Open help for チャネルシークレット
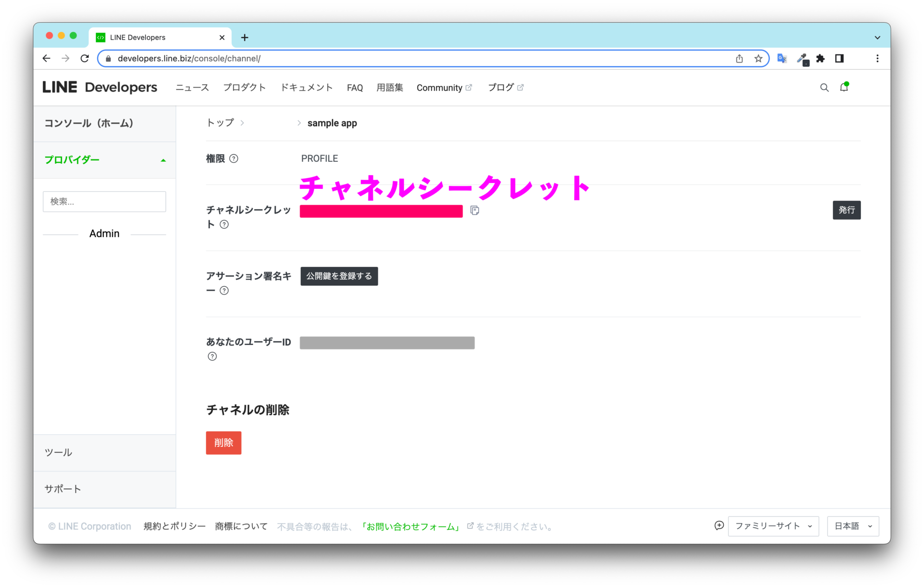Image resolution: width=924 pixels, height=588 pixels. point(224,224)
